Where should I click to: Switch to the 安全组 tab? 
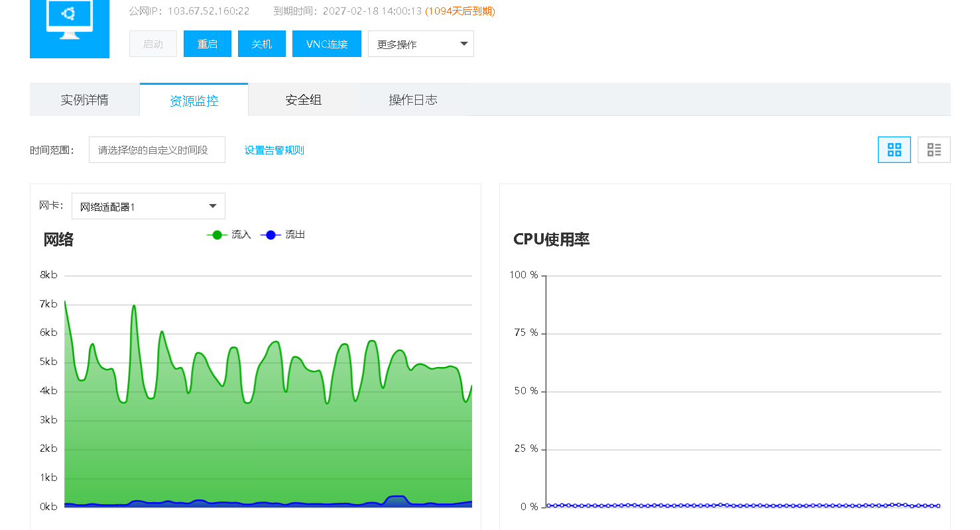[304, 100]
